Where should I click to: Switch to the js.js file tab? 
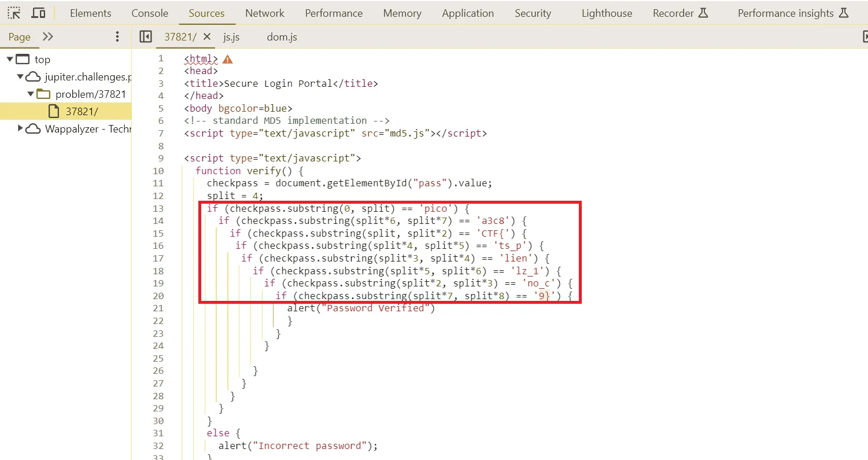pos(231,37)
